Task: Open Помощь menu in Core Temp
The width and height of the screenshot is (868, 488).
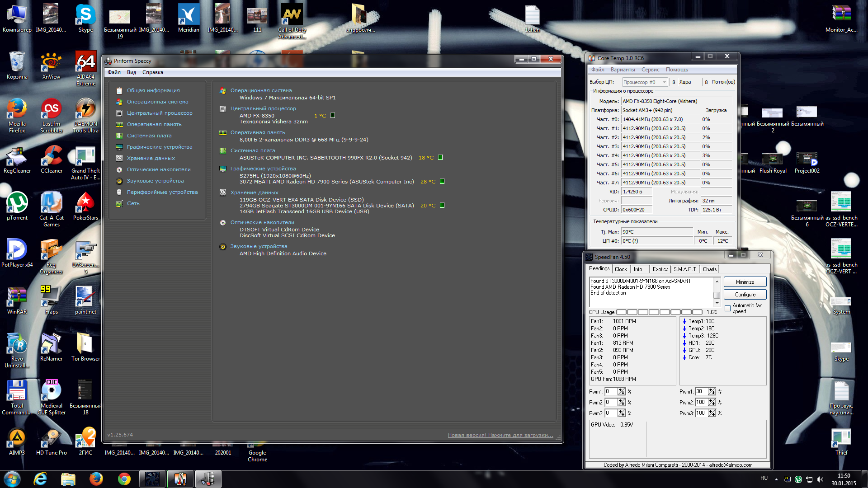Action: [677, 70]
